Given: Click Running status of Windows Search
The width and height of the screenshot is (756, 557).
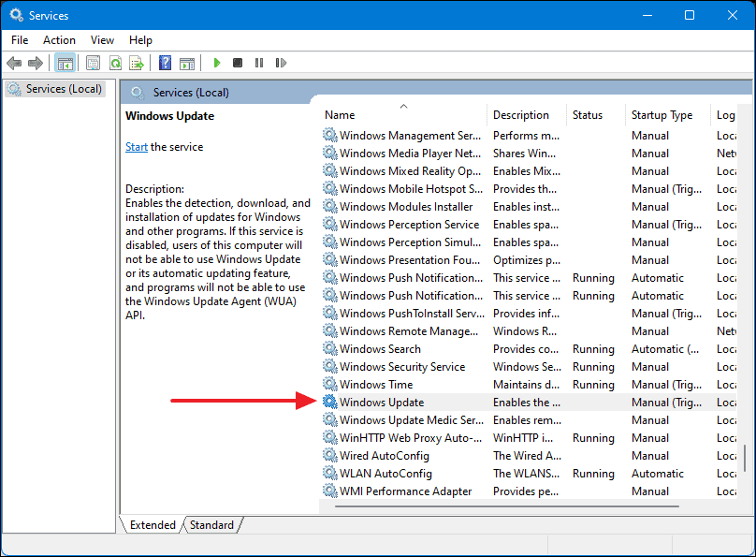Looking at the screenshot, I should pos(593,349).
